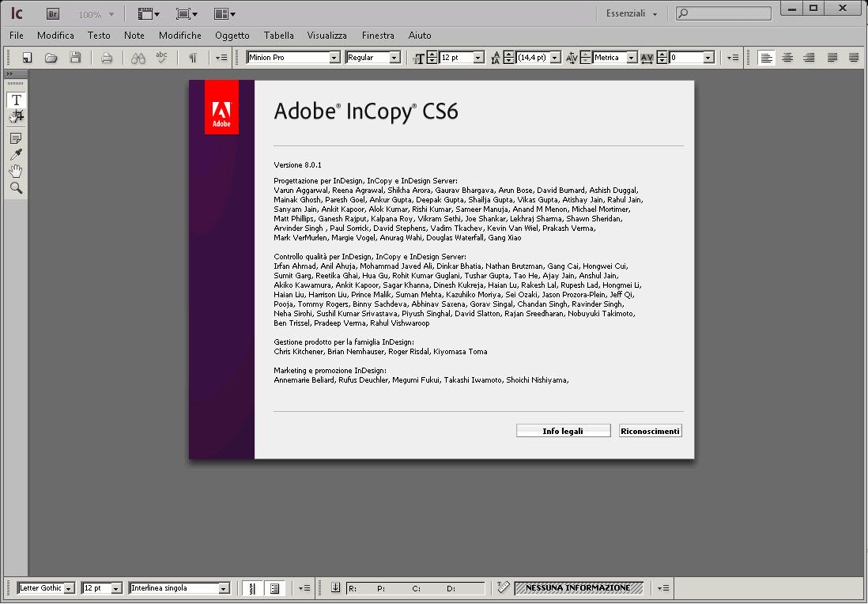This screenshot has height=604, width=868.
Task: Open the character toolbar options flyout menu
Action: [x=733, y=58]
